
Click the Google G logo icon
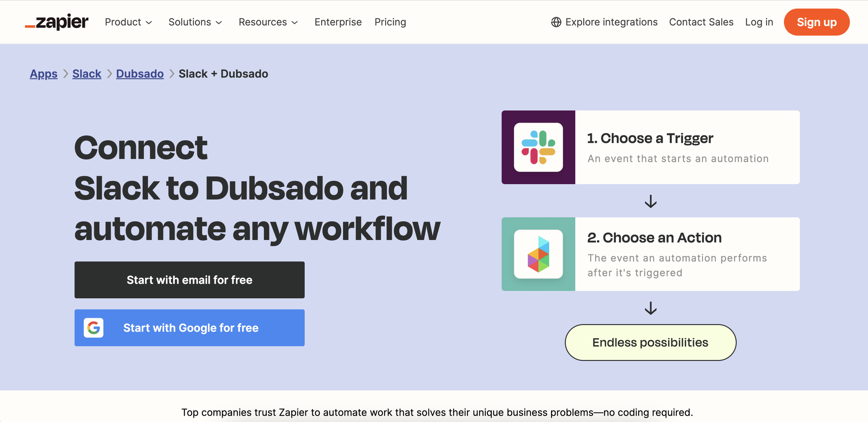93,328
